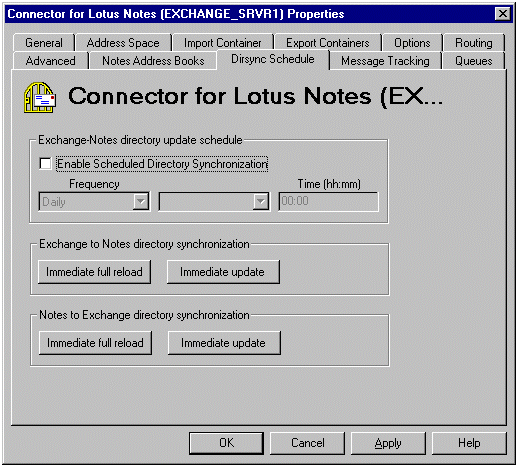
Task: Switch to the Queues tab
Action: pyautogui.click(x=474, y=61)
